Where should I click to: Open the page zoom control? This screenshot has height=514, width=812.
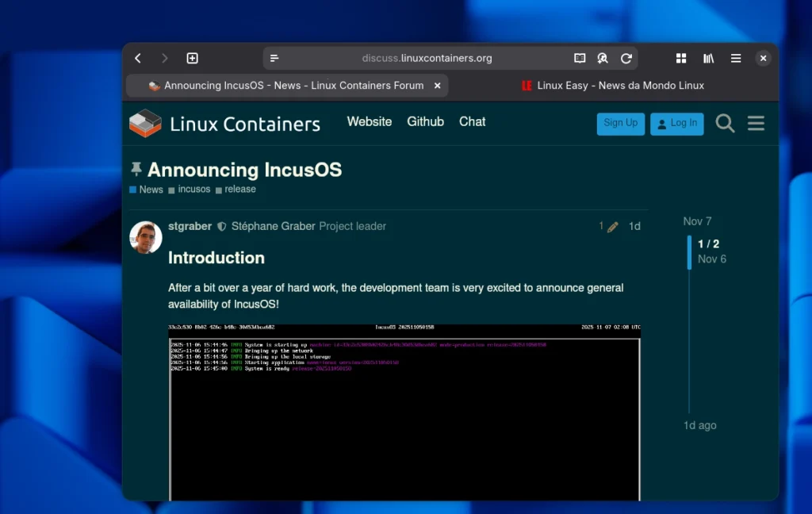603,58
